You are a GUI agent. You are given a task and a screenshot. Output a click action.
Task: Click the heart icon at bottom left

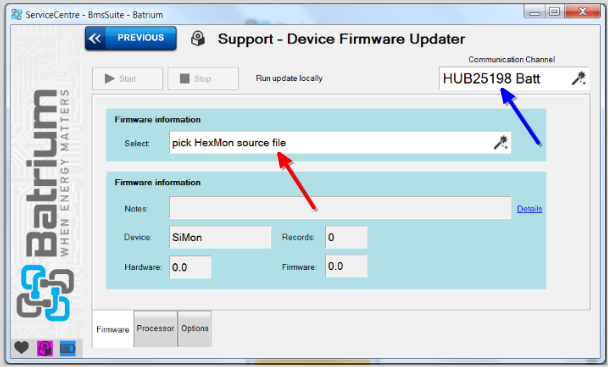22,348
